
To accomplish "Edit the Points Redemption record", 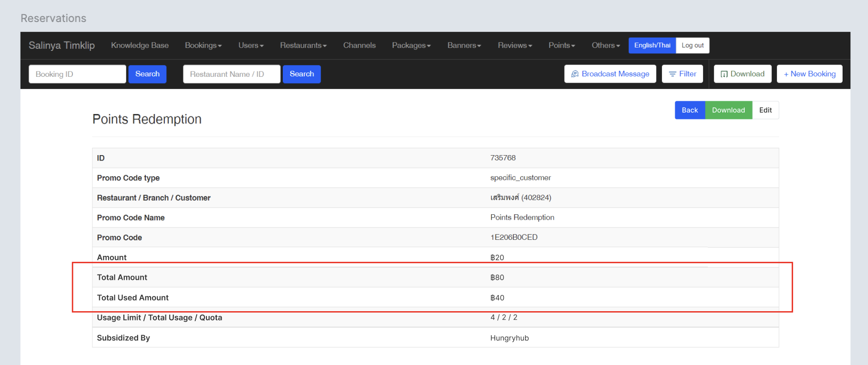I will [x=765, y=110].
